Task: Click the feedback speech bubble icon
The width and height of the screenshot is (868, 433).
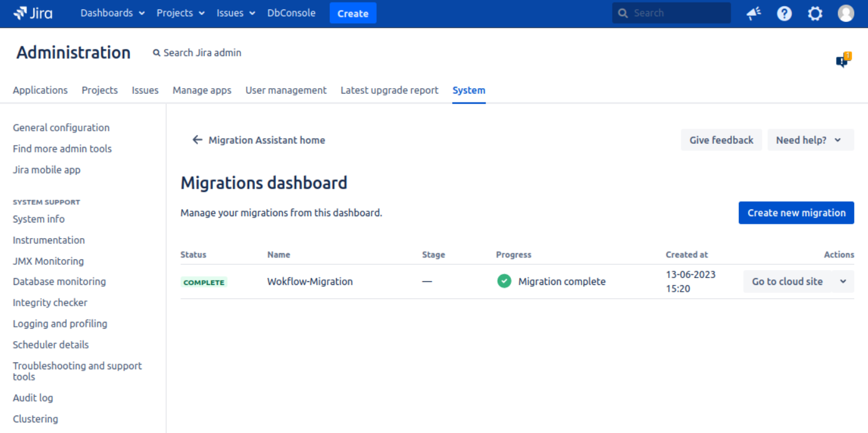Action: point(843,60)
